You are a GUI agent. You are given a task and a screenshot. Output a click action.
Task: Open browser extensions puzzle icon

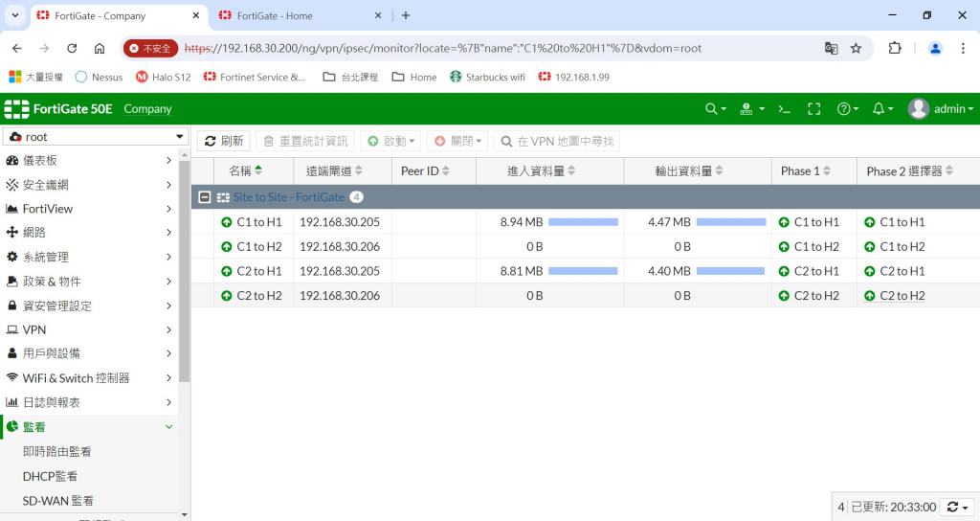[895, 48]
